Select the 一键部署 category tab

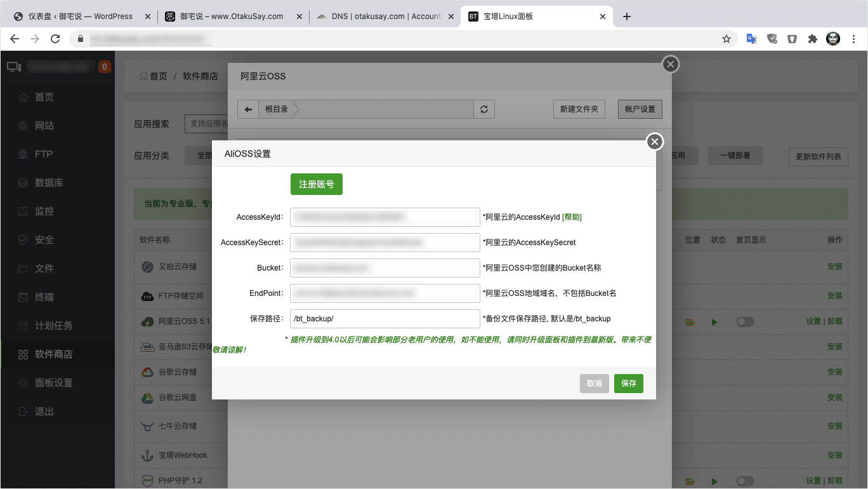735,155
